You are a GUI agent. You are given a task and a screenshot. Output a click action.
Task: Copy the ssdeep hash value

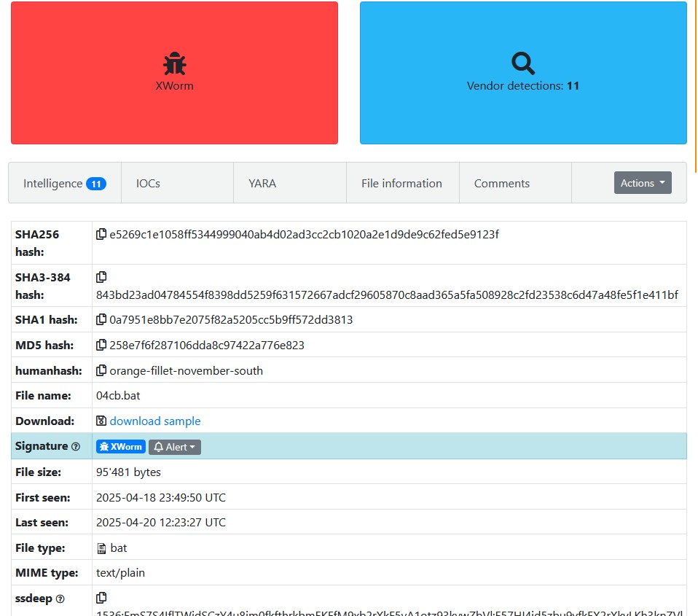101,599
